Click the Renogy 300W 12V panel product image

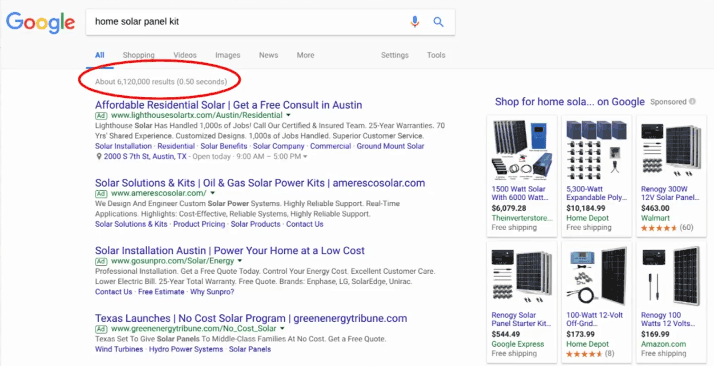tap(671, 150)
